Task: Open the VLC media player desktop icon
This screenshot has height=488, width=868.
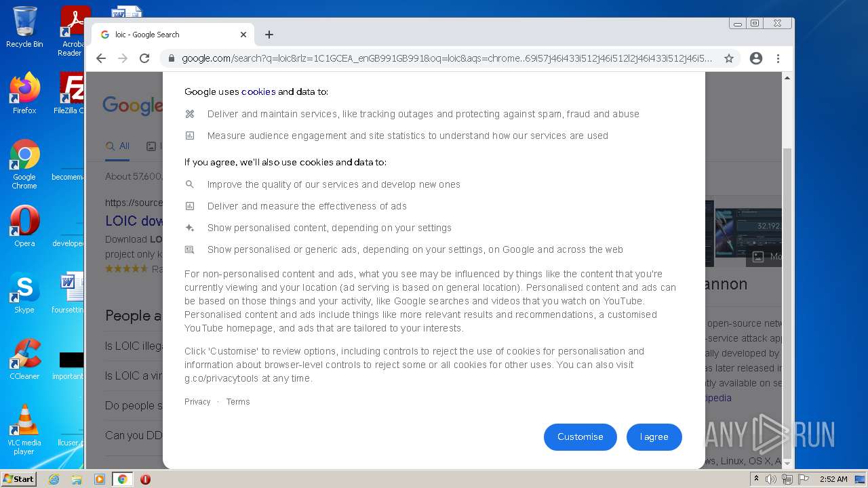Action: point(24,430)
